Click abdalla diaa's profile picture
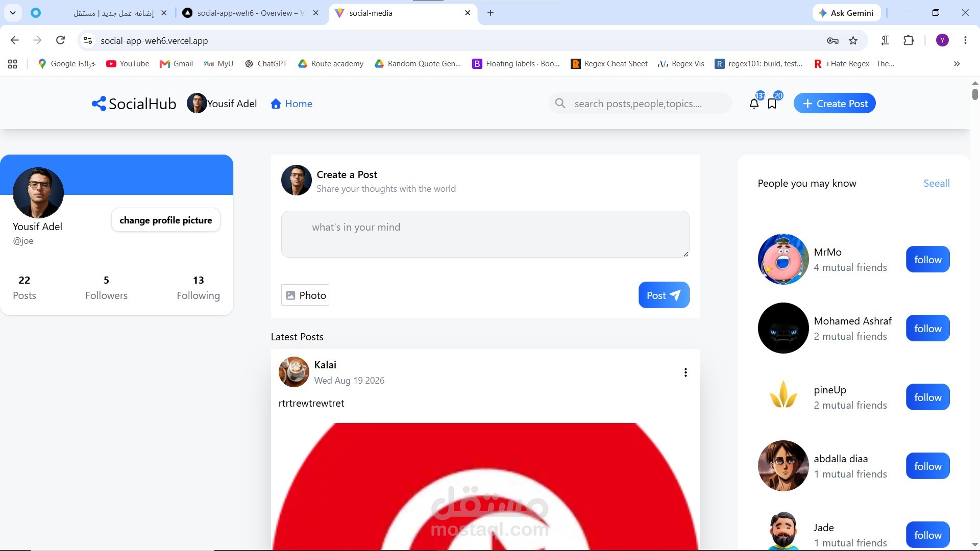 pyautogui.click(x=783, y=466)
